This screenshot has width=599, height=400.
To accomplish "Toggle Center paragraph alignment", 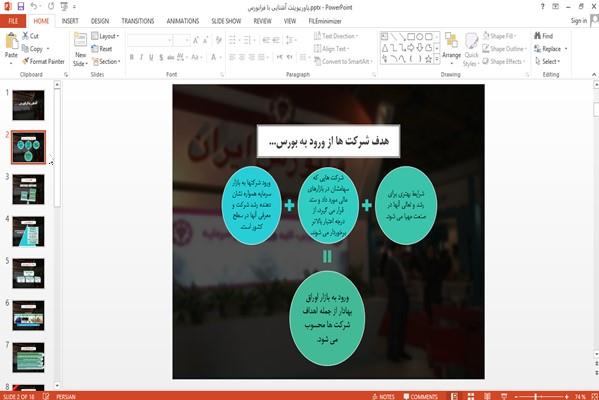I will click(242, 57).
